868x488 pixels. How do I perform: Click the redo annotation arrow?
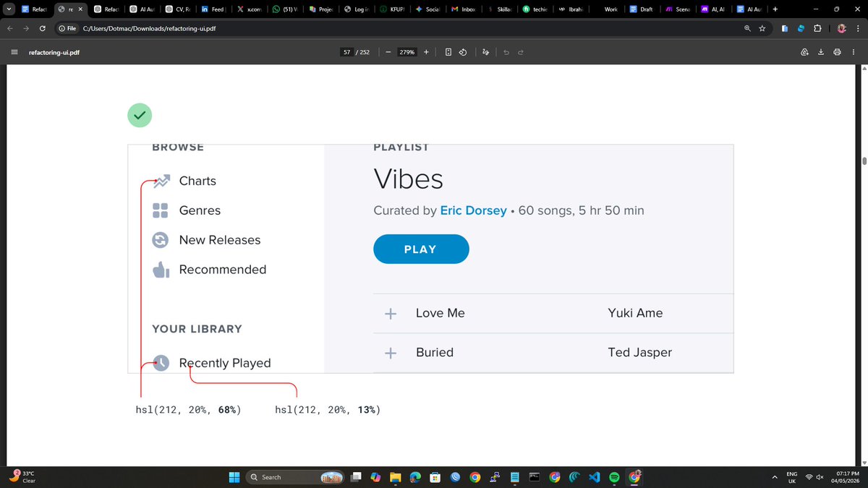click(x=520, y=52)
